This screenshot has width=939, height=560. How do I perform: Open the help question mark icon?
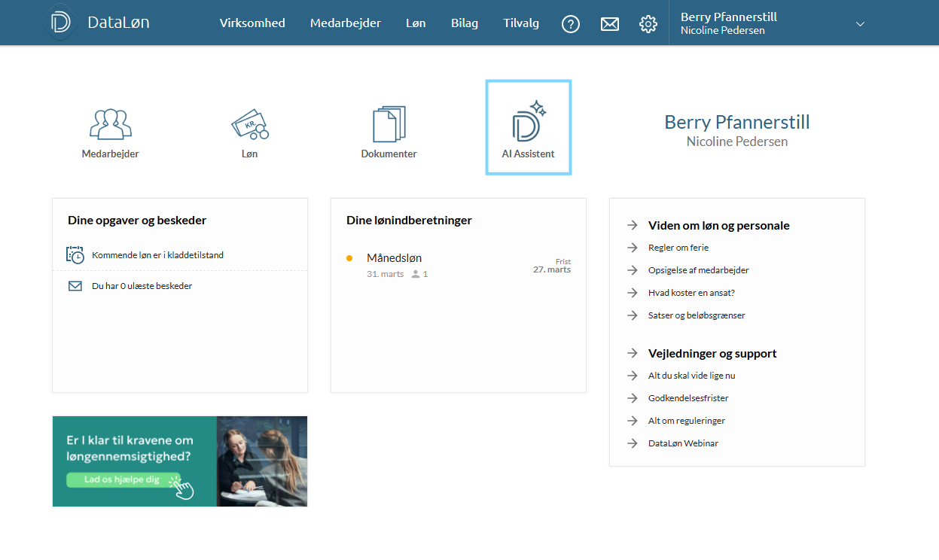click(x=571, y=24)
